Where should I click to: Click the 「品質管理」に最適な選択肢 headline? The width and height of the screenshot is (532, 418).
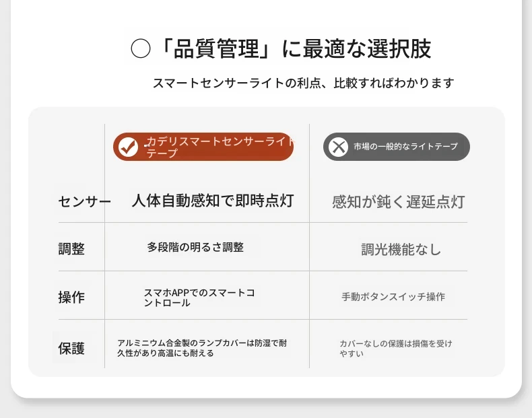pyautogui.click(x=296, y=48)
